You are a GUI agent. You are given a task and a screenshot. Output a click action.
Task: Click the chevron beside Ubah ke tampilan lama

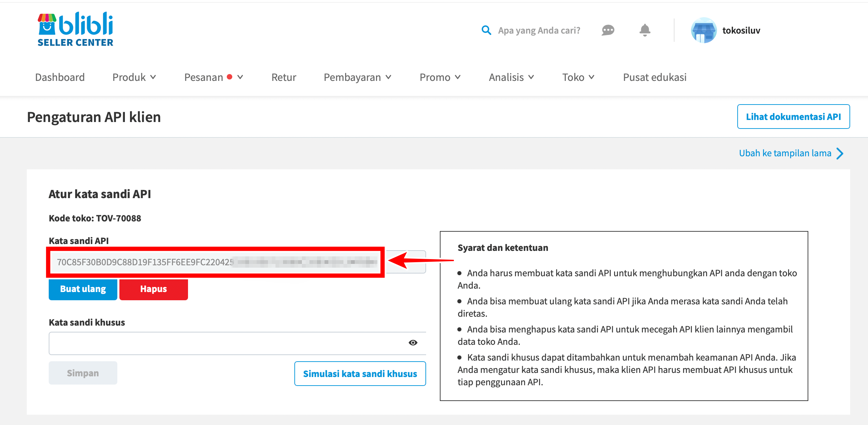point(840,153)
